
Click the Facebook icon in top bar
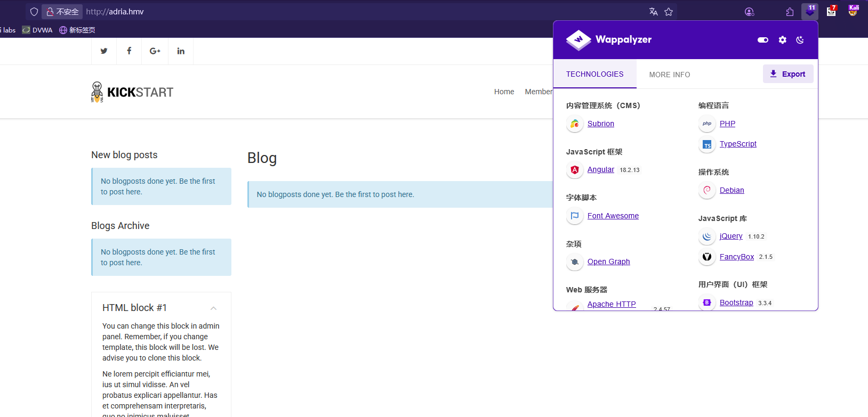click(x=129, y=51)
